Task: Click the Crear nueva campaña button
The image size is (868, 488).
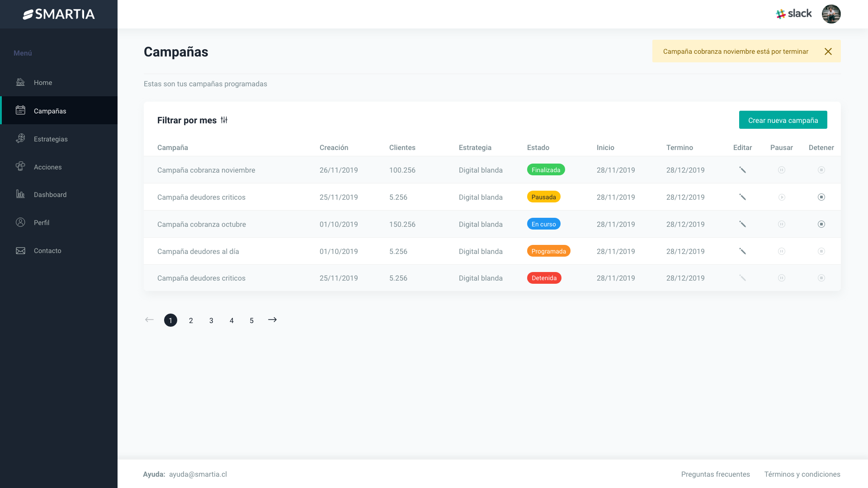Action: 783,120
